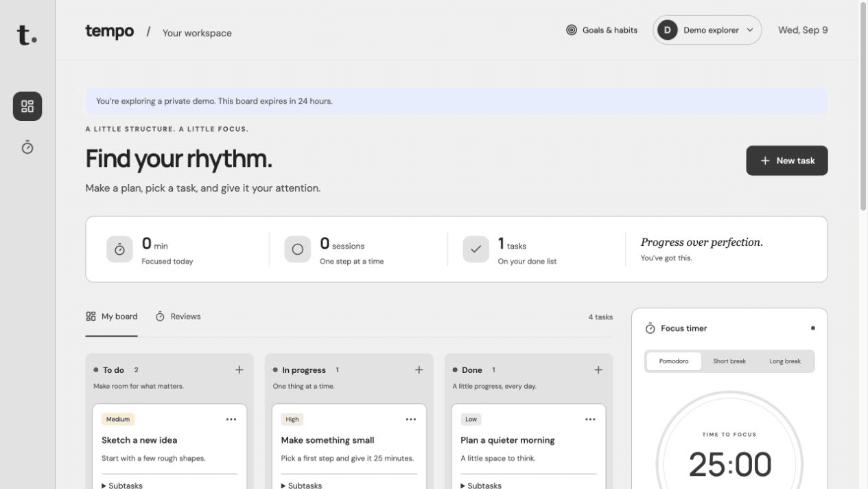Click the tempo wordmark in header
The width and height of the screenshot is (868, 489).
click(110, 31)
